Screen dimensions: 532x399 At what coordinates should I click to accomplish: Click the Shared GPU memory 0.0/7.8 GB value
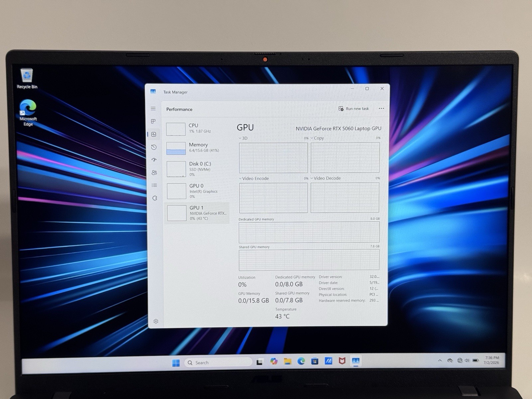click(x=289, y=300)
